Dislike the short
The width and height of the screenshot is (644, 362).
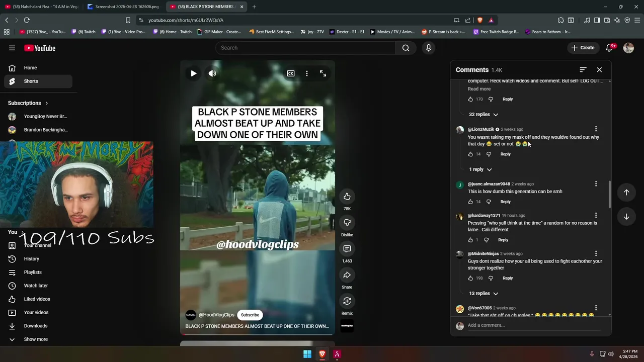coord(347,222)
